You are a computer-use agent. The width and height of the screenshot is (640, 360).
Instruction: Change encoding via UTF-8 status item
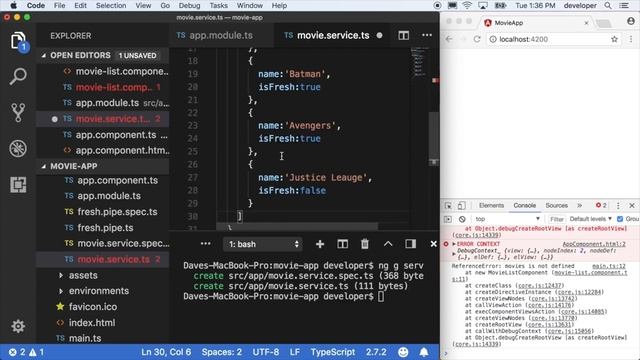[x=266, y=352]
